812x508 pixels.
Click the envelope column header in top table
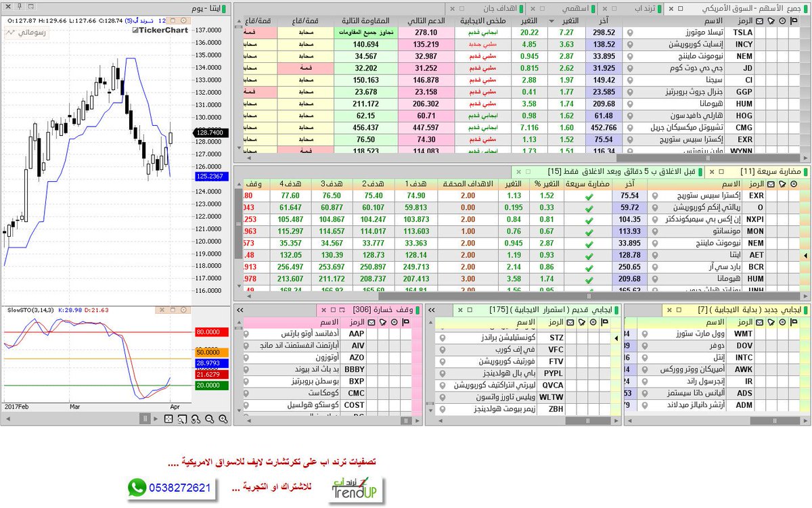coord(759,21)
